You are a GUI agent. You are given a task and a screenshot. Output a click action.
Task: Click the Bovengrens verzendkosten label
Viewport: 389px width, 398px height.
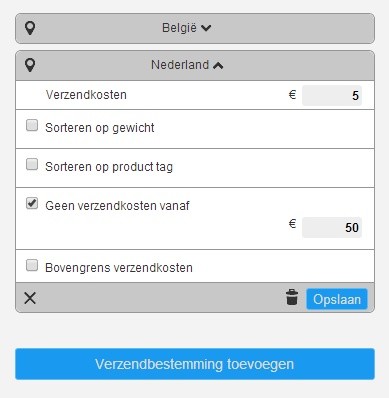pyautogui.click(x=119, y=268)
